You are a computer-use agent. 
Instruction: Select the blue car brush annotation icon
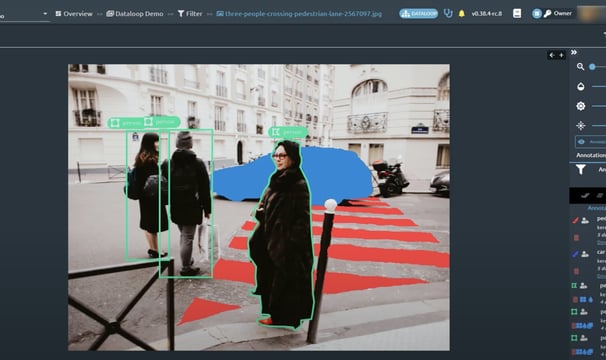pyautogui.click(x=575, y=254)
